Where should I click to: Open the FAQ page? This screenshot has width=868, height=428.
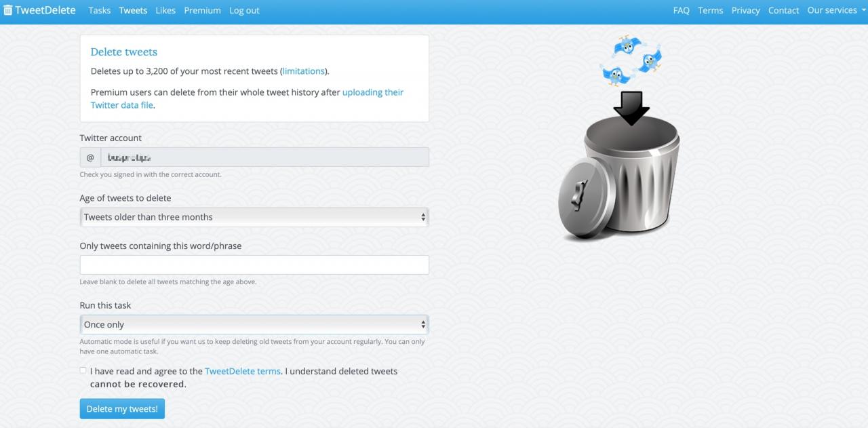(x=682, y=10)
